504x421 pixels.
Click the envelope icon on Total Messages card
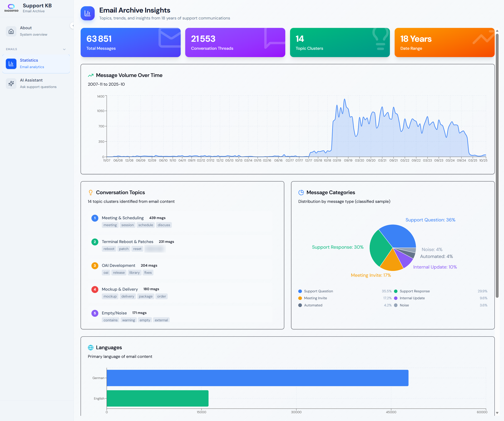(169, 38)
